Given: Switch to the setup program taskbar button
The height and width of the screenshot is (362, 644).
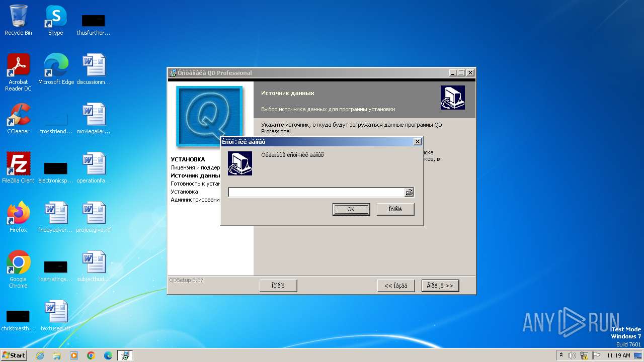Looking at the screenshot, I should (x=125, y=355).
